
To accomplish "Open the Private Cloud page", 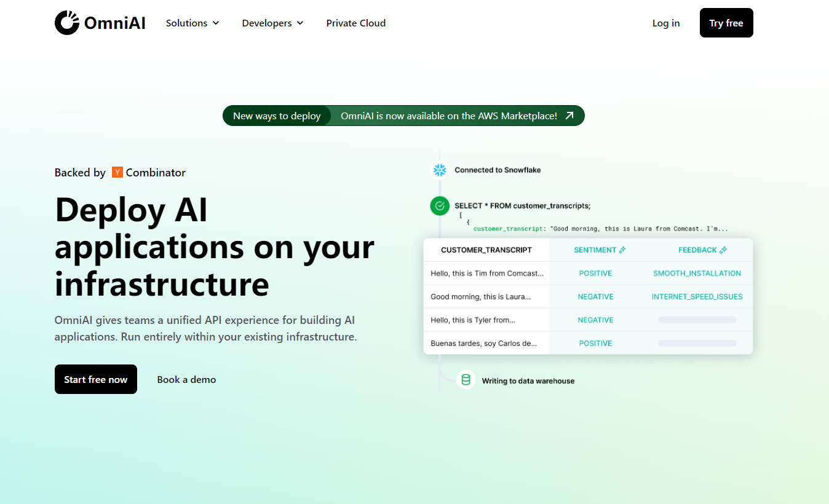I will point(356,23).
